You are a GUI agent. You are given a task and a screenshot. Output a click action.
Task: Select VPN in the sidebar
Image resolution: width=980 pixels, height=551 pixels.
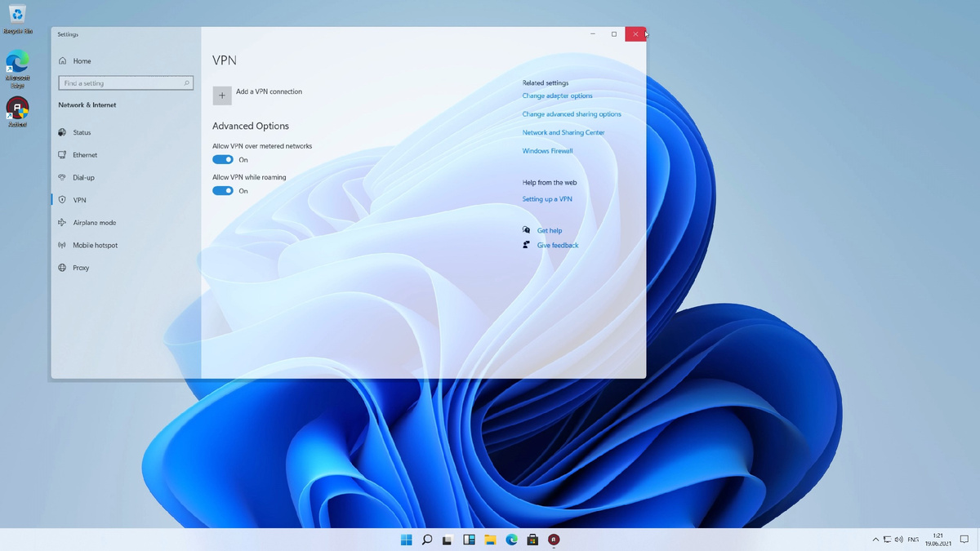[x=73, y=200]
